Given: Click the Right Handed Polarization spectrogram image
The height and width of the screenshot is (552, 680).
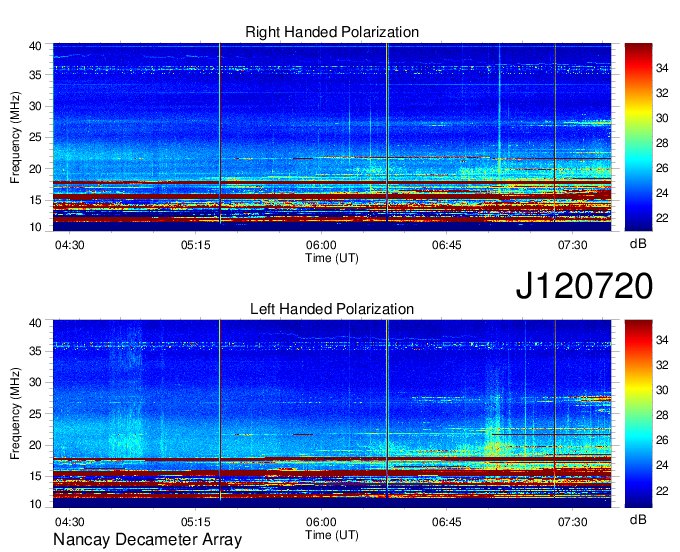Looking at the screenshot, I should coord(332,137).
